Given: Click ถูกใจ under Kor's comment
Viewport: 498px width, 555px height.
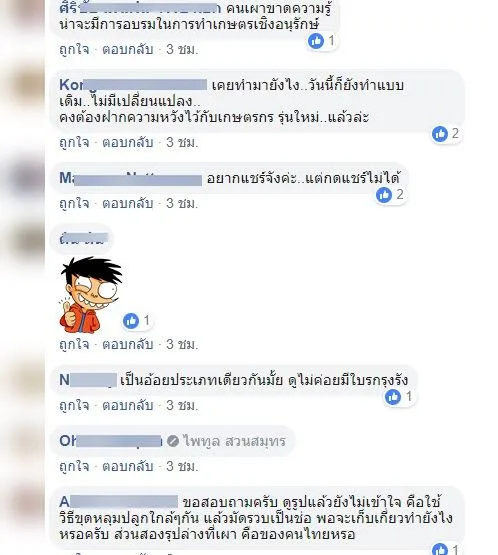Looking at the screenshot, I should 74,142.
